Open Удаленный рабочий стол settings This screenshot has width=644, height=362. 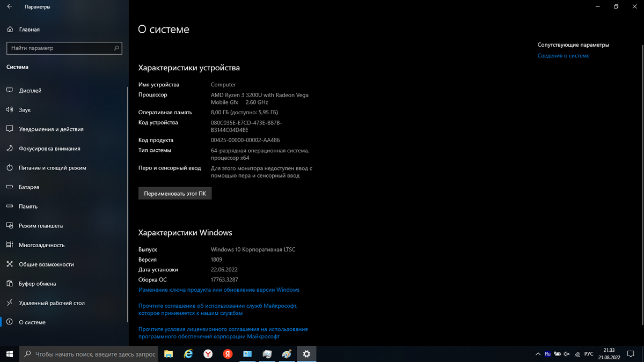point(64,303)
